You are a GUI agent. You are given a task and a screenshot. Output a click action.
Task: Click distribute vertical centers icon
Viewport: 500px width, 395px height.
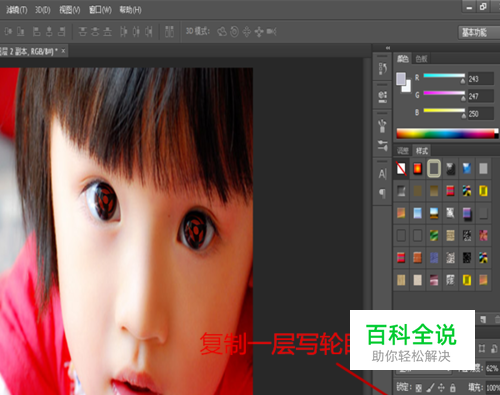(95, 32)
